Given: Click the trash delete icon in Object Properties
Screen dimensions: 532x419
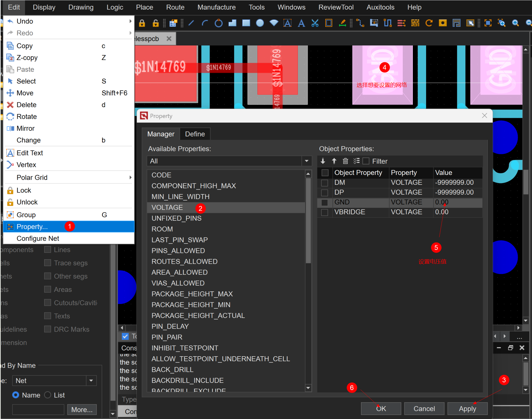Looking at the screenshot, I should 345,161.
